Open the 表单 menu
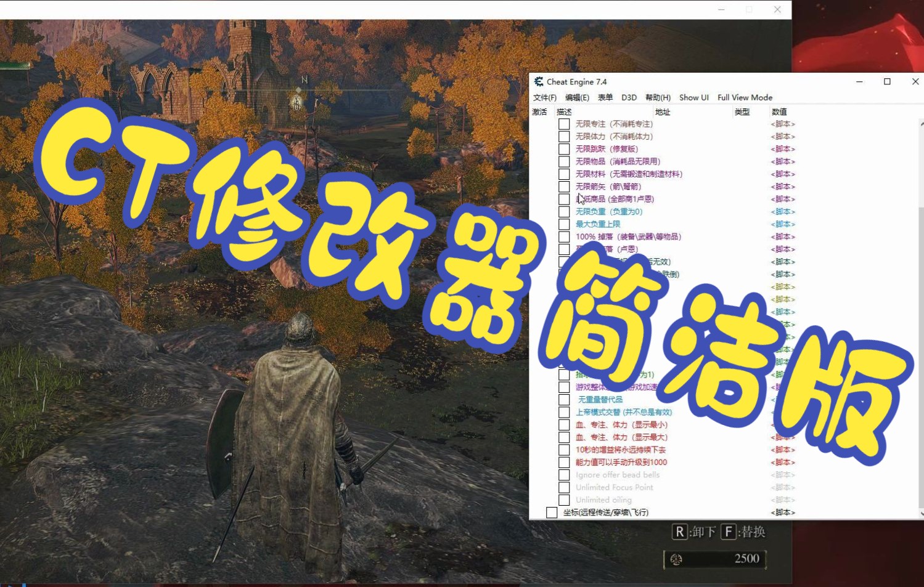Screen dimensions: 924x587 [605, 97]
